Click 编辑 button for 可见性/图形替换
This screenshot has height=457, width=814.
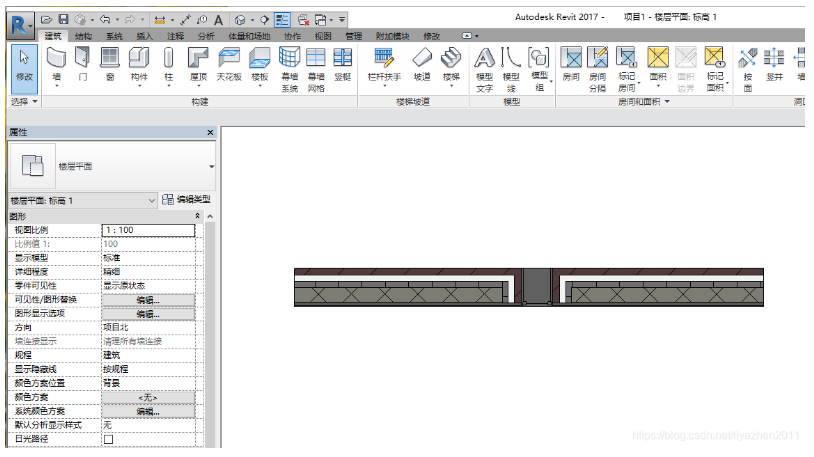pos(148,300)
